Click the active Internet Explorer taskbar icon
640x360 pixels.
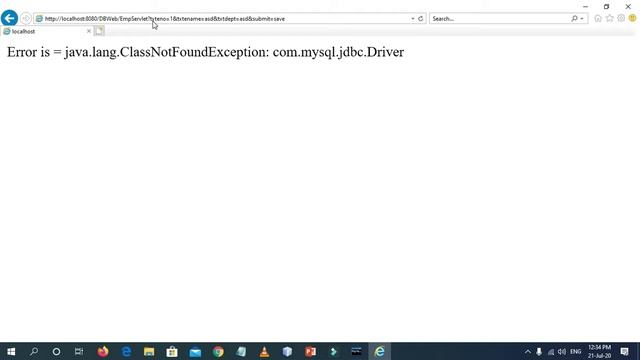(x=380, y=351)
